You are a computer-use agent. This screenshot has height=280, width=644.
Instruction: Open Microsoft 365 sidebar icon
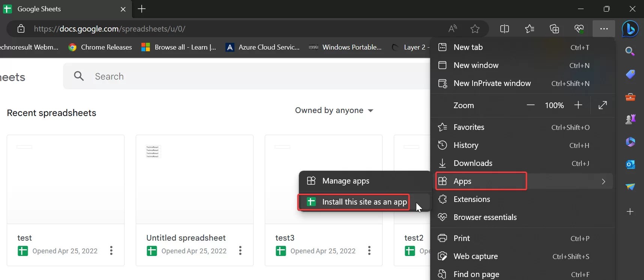630,142
